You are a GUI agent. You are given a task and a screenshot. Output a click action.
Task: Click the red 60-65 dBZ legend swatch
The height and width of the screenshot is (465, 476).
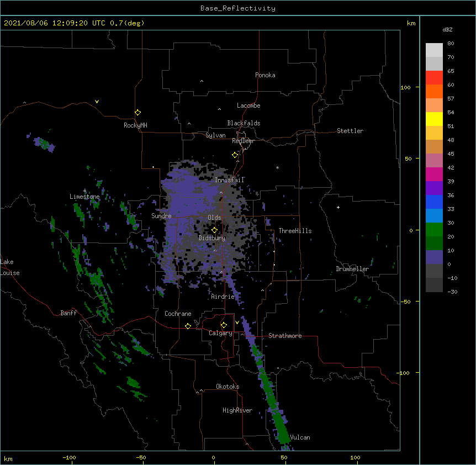click(434, 78)
